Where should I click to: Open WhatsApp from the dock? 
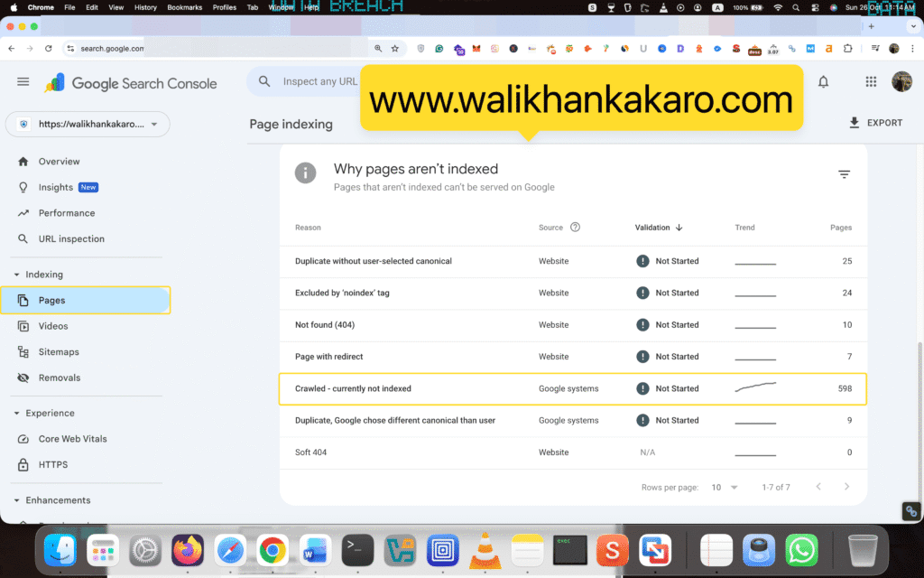[x=800, y=549]
